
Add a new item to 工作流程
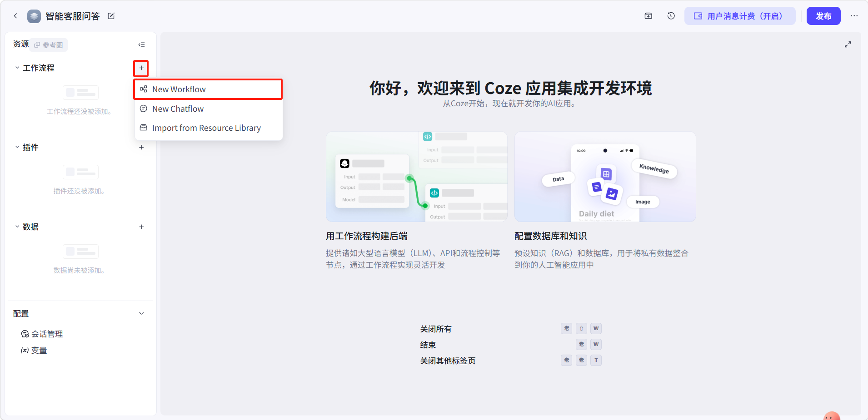coord(141,68)
